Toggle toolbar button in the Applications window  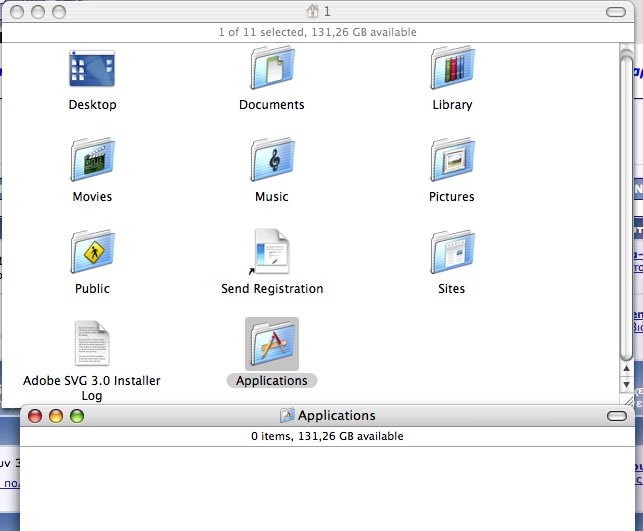[x=616, y=416]
